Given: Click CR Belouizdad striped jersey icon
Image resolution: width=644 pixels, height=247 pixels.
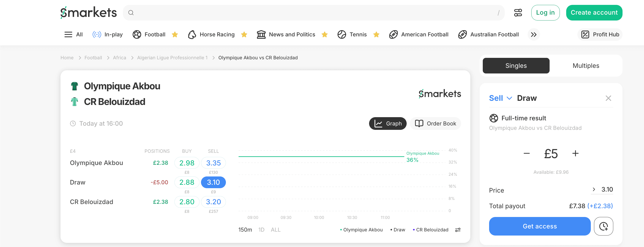Looking at the screenshot, I should click(x=74, y=102).
